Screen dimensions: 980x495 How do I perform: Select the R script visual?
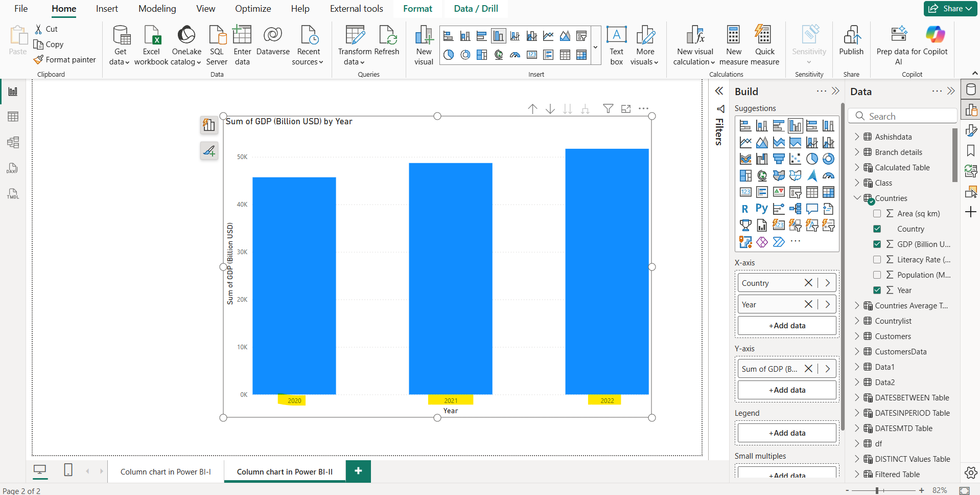[x=745, y=208]
